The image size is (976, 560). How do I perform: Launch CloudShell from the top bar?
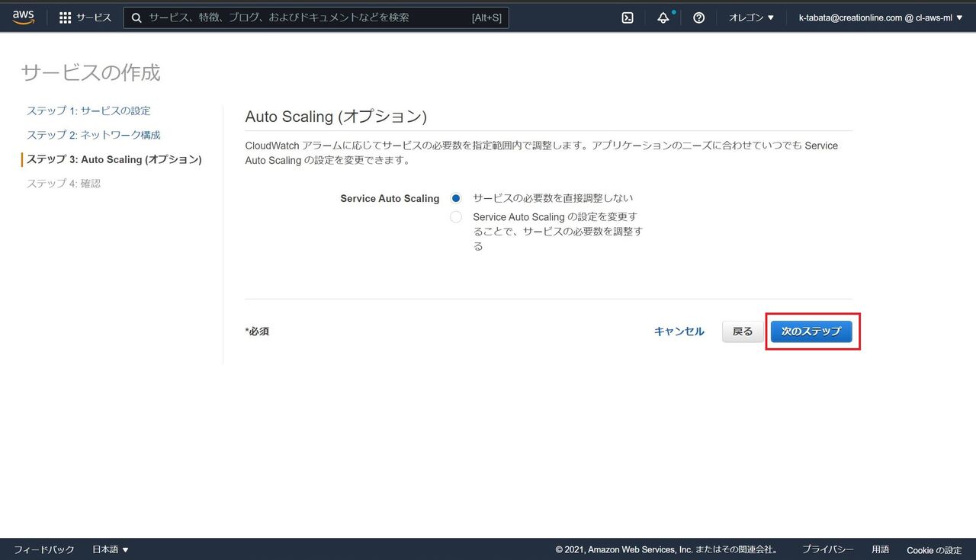coord(628,18)
